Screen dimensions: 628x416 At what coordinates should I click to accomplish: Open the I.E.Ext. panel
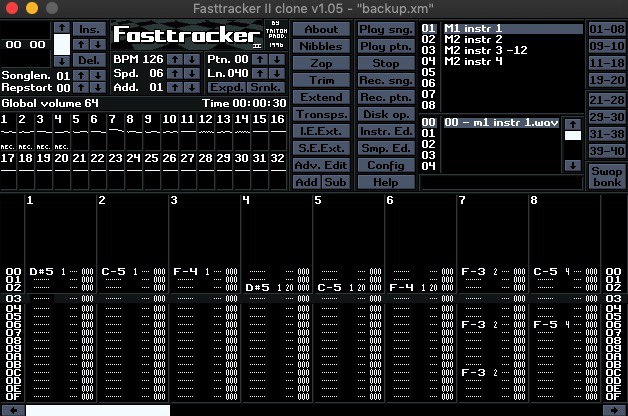coord(321,131)
